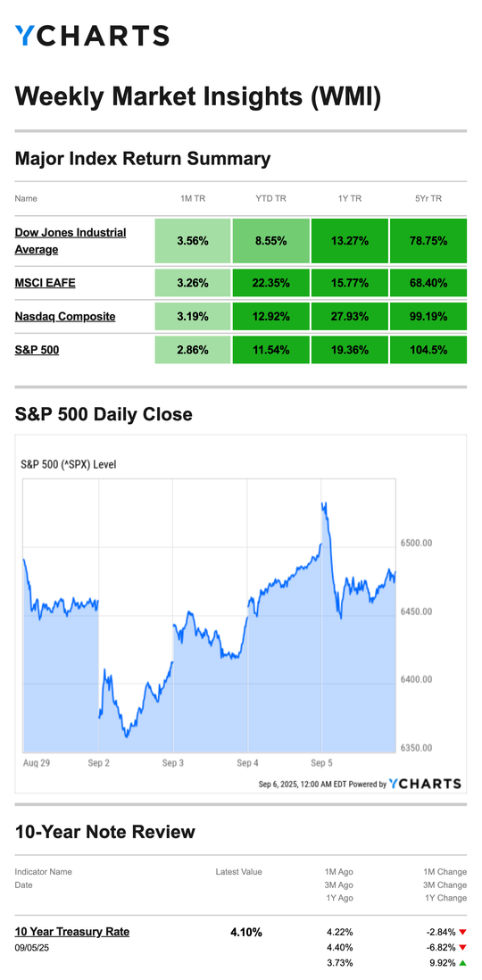Click the YCharts logo at top
The width and height of the screenshot is (482, 980).
point(92,36)
